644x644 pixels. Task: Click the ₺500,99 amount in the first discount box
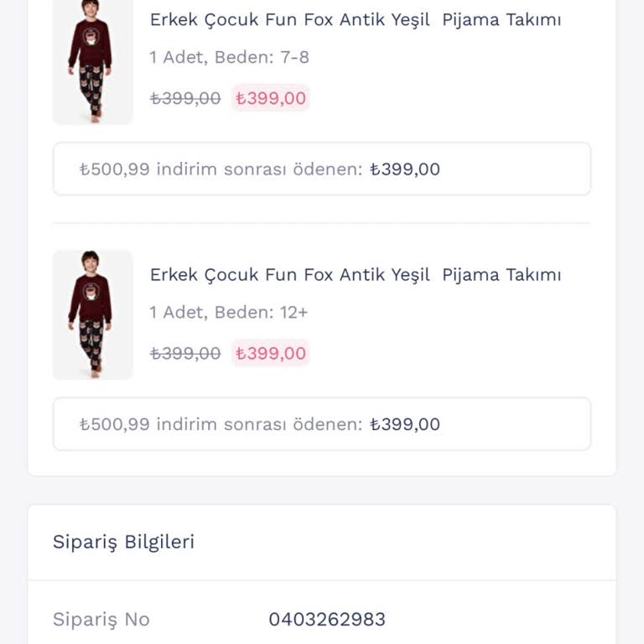115,169
